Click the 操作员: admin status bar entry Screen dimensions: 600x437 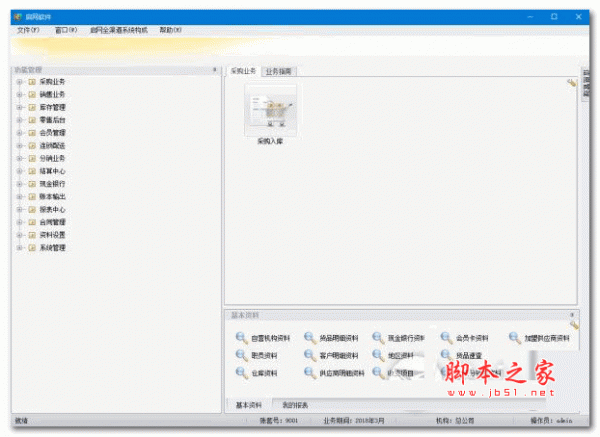pyautogui.click(x=551, y=421)
